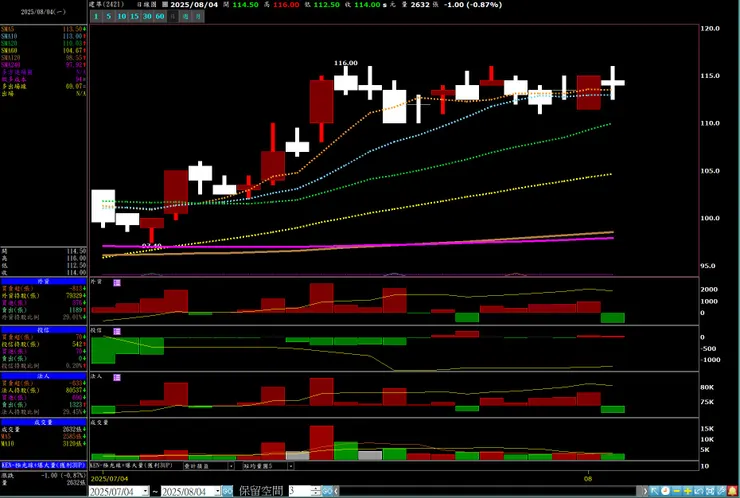Viewport: 740px width, 498px height.
Task: Click the 成交量 value 2632張
Action: (x=73, y=430)
